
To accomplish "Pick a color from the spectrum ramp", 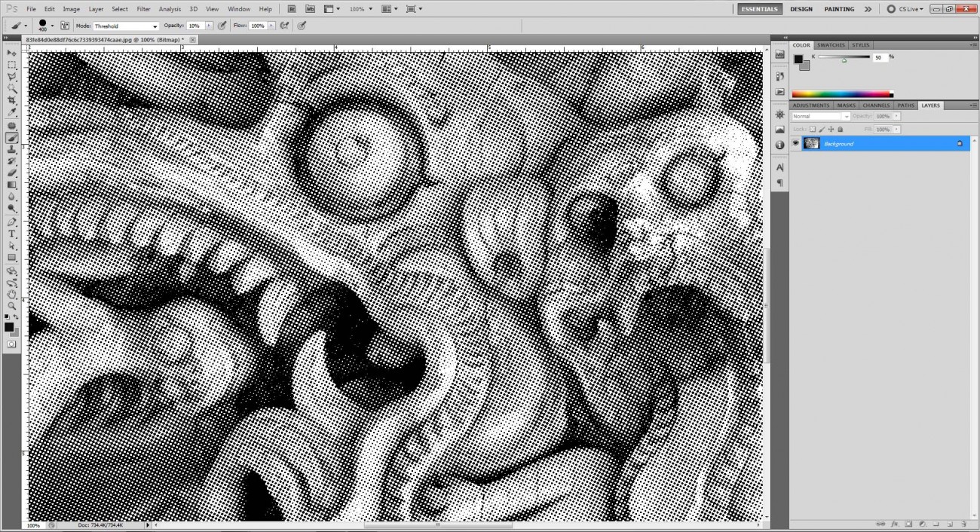I will [x=842, y=94].
